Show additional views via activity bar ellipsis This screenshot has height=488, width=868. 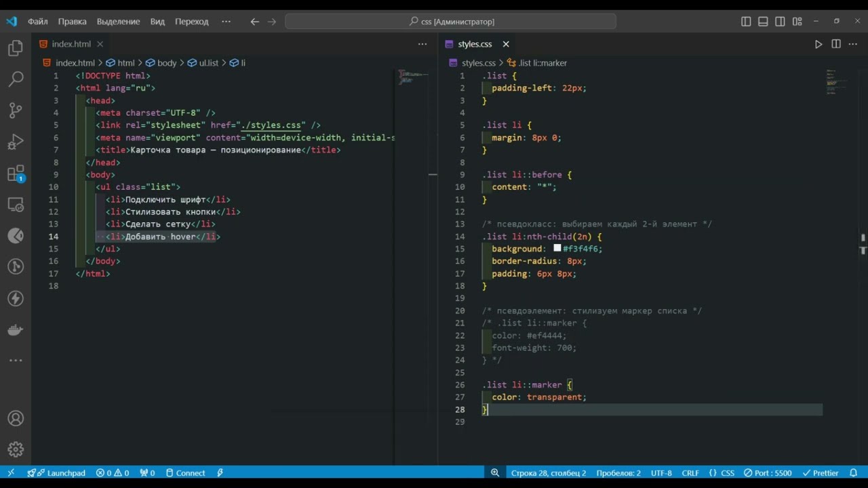[x=16, y=361]
